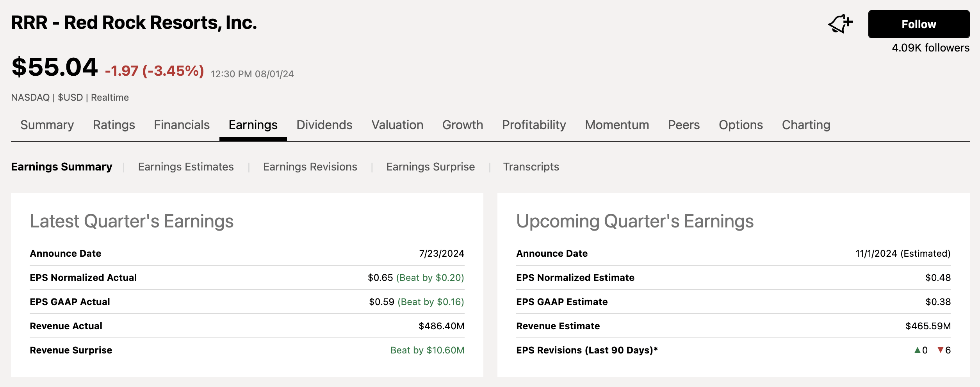Click the Beat by $10.60M revenue surprise
980x387 pixels.
click(x=427, y=350)
